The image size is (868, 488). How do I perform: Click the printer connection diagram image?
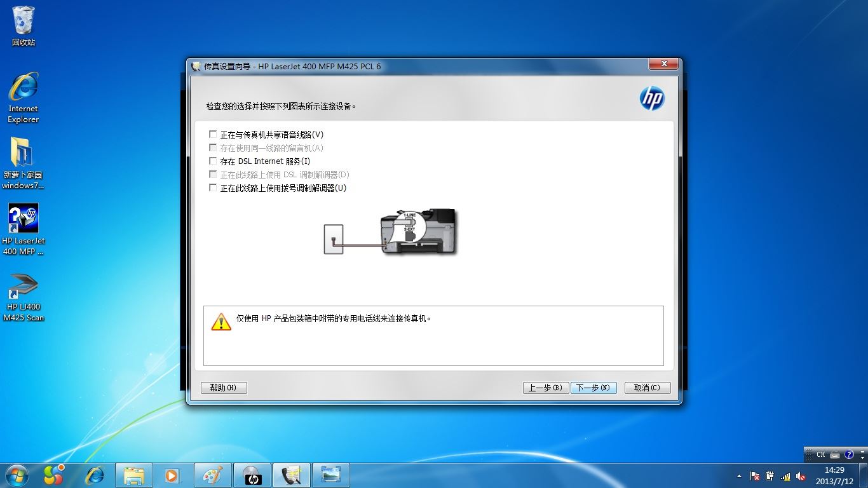coord(390,231)
